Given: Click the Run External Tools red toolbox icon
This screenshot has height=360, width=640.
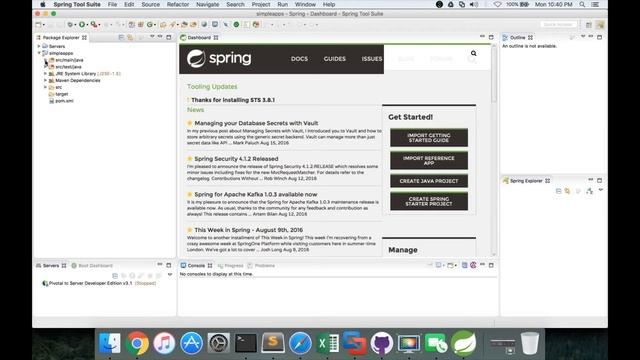Looking at the screenshot, I should [93, 24].
